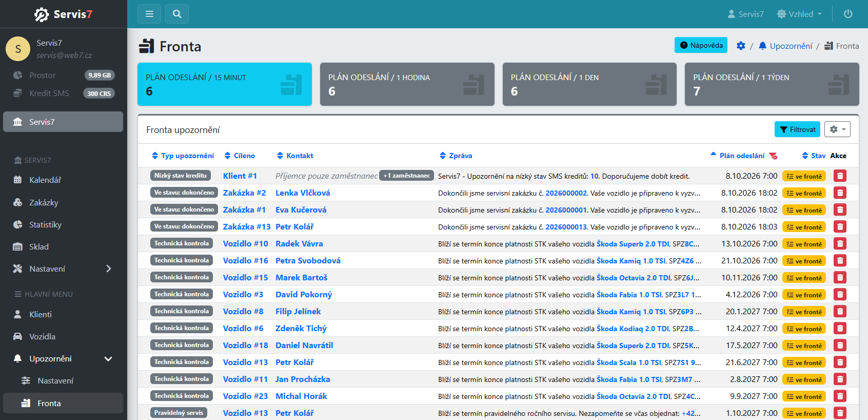The image size is (868, 420).
Task: Remove the Zdeněk Tichý notification with trash icon
Action: pos(840,329)
